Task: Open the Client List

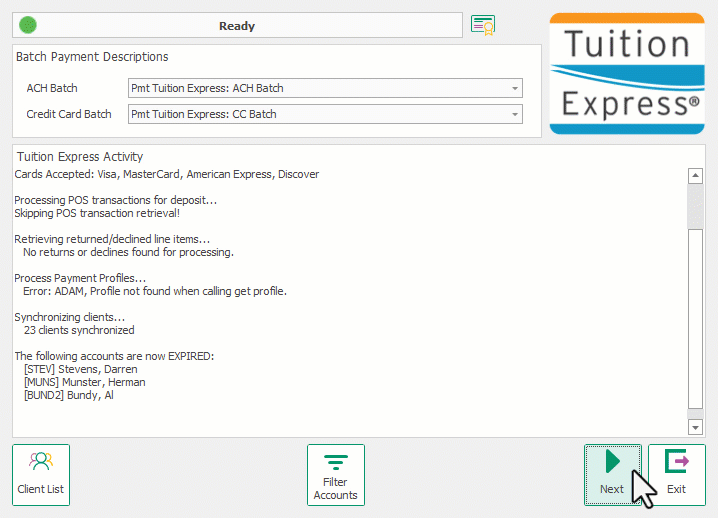Action: click(41, 475)
